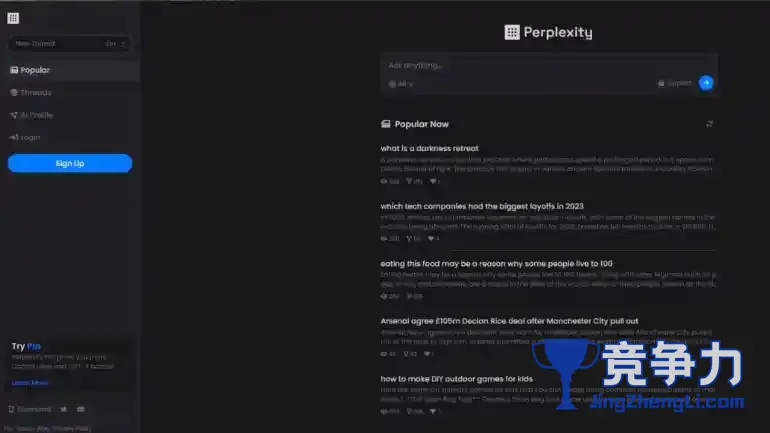Expand the All focus dropdown
The height and width of the screenshot is (433, 770).
tap(401, 84)
